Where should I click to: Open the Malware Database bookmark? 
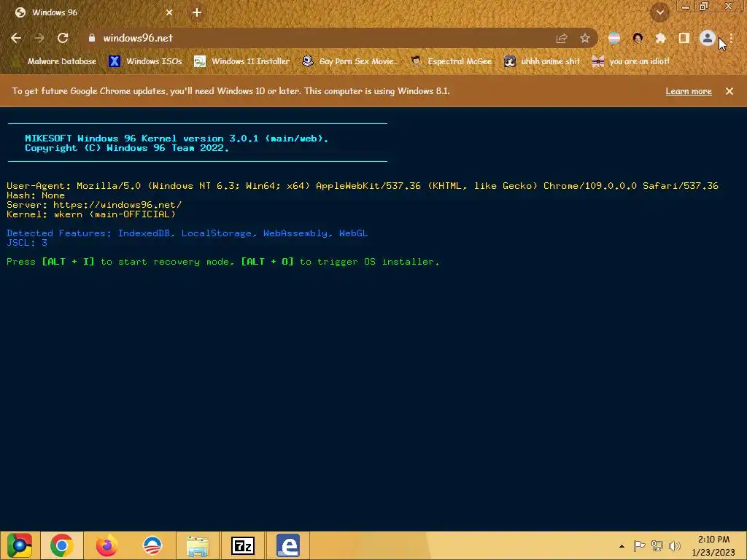pyautogui.click(x=54, y=61)
